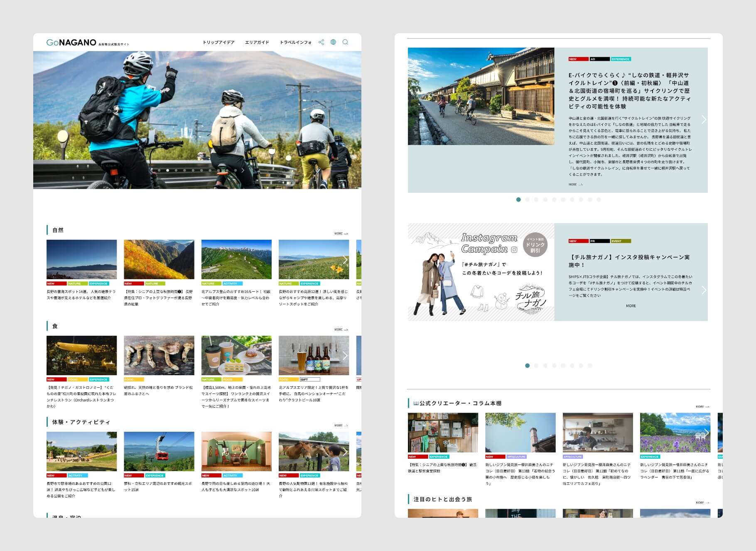Open article 長野で雨の日も楽しめる室内の遊び場
The image size is (756, 551).
coord(236,487)
